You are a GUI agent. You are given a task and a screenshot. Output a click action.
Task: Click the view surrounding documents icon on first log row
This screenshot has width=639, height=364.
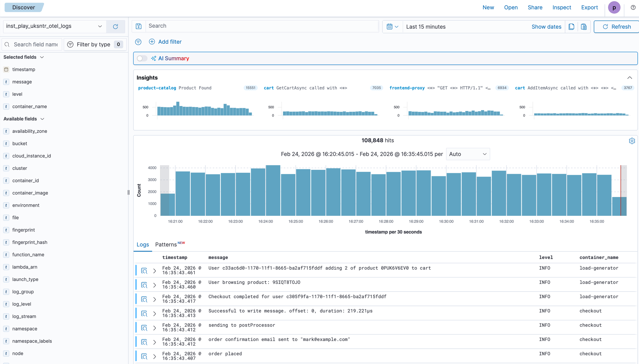[144, 270]
